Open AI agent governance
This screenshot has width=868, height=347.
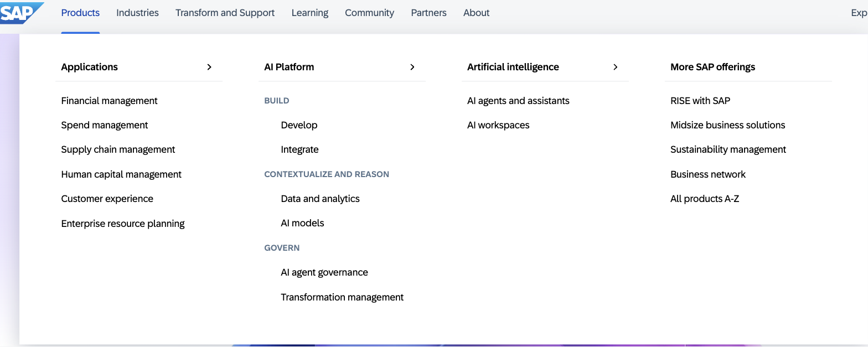click(324, 272)
